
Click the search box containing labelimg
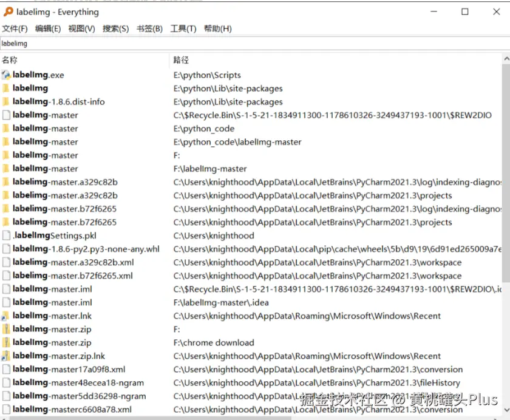(x=255, y=43)
